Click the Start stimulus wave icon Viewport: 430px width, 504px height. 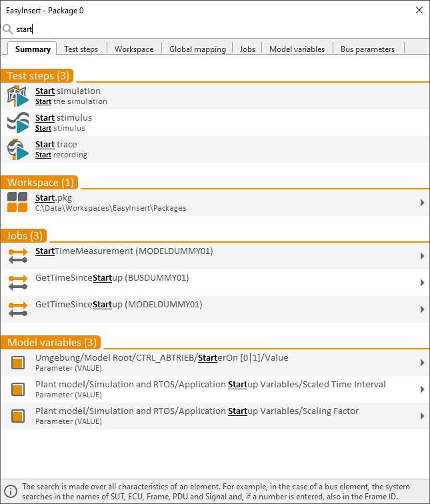18,123
